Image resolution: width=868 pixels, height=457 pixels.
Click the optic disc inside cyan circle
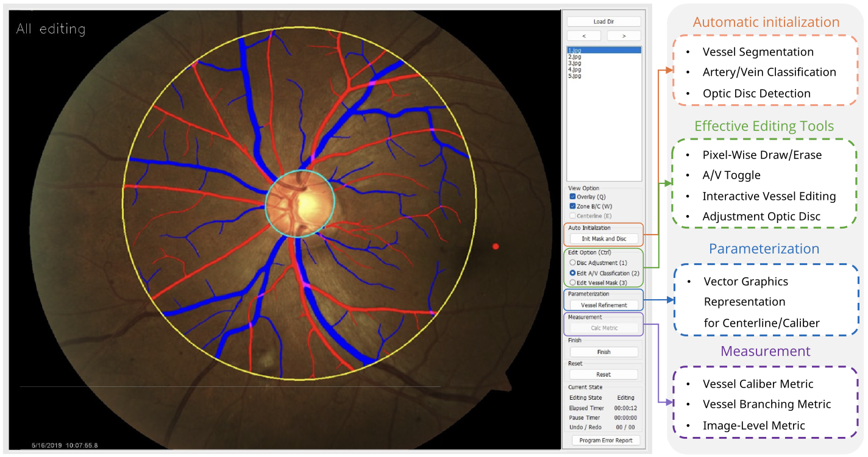(x=301, y=203)
